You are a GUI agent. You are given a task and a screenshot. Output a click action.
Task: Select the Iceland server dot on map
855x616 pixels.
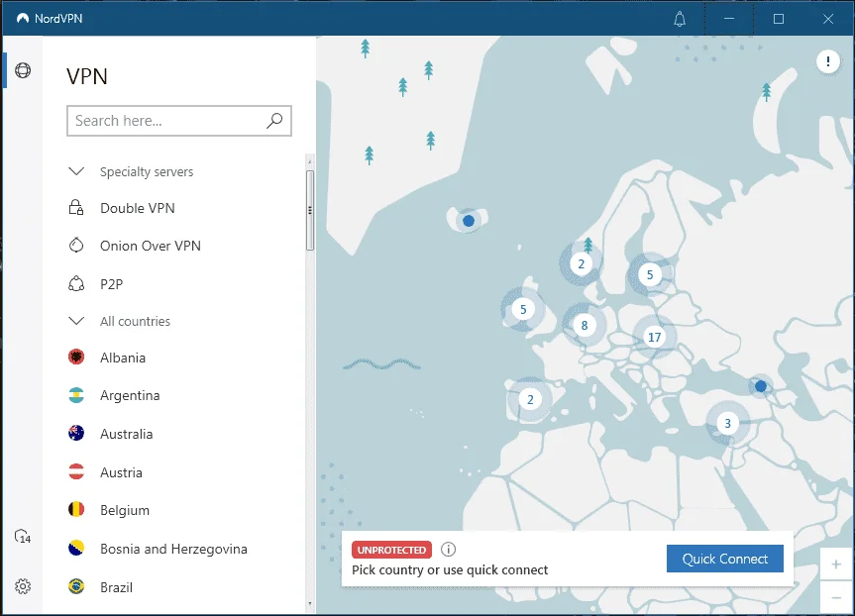coord(469,221)
